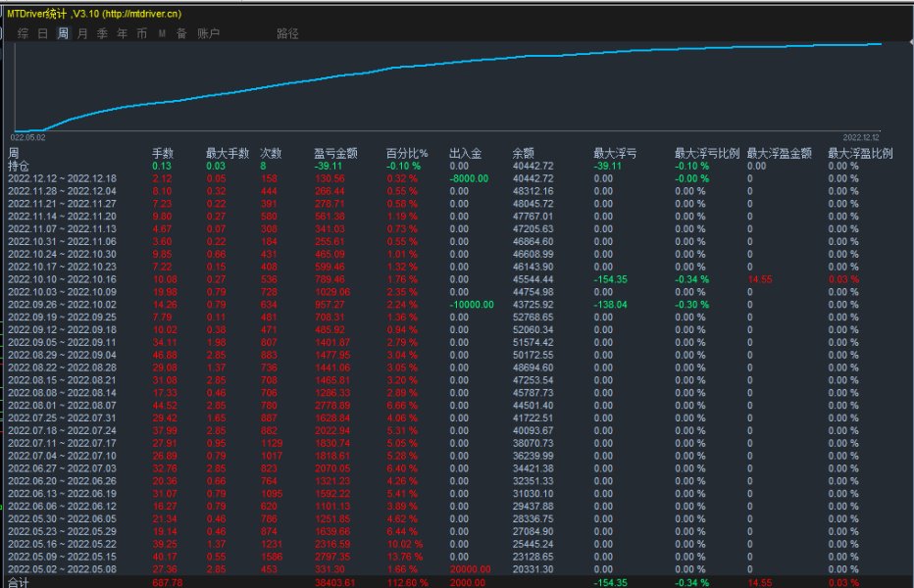
Task: Open the 年 yearly statistics tab
Action: [123, 33]
